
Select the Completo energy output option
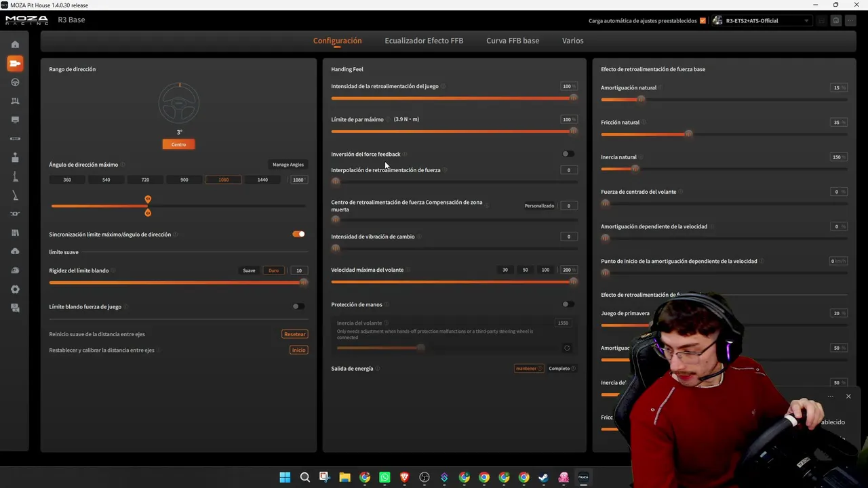pos(562,369)
